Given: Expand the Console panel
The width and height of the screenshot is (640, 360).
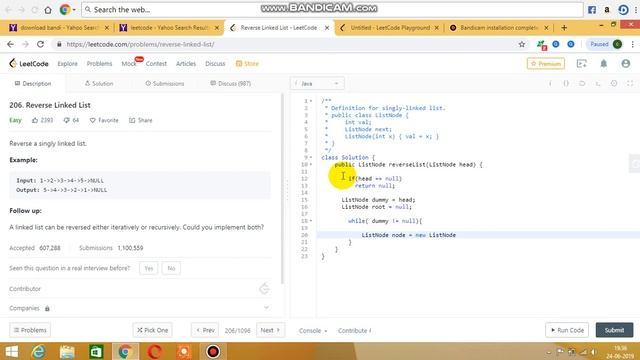Looking at the screenshot, I should pyautogui.click(x=313, y=331).
